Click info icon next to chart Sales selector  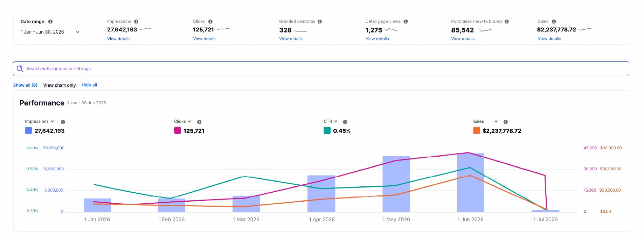(506, 122)
